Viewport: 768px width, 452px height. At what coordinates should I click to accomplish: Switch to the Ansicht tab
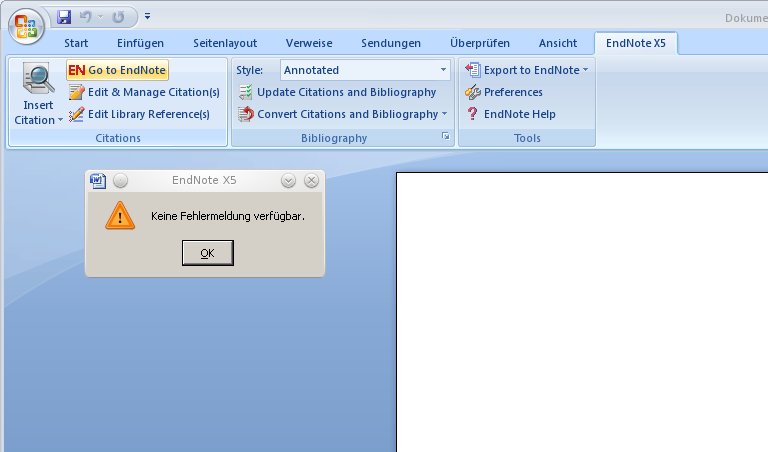[558, 43]
